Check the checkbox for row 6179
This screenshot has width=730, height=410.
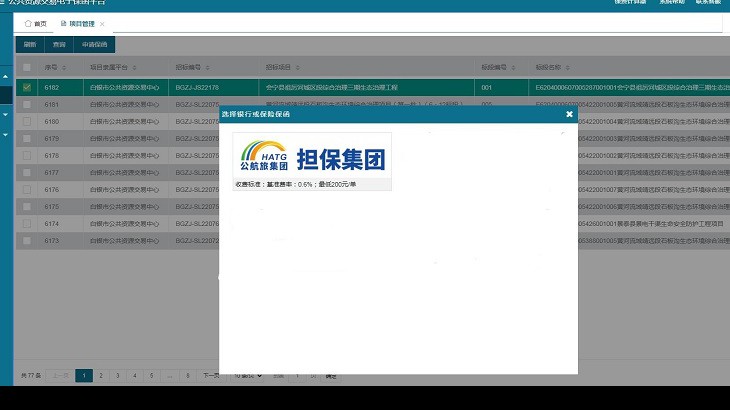(27, 139)
